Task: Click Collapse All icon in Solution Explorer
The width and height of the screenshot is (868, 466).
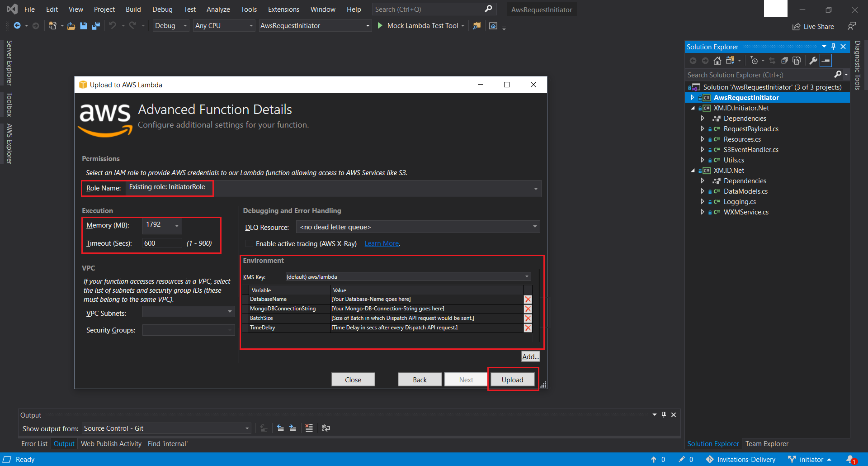Action: pyautogui.click(x=784, y=61)
